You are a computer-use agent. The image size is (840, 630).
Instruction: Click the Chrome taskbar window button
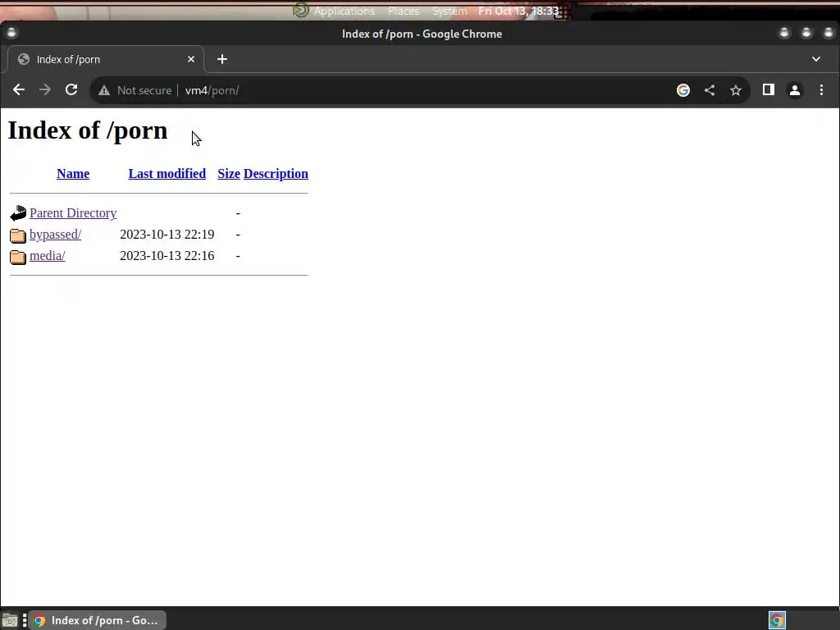pyautogui.click(x=97, y=620)
